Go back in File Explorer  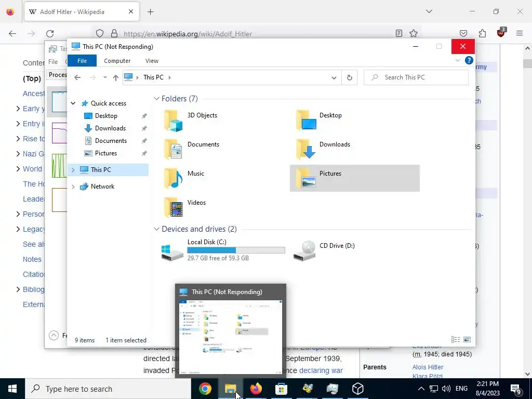click(77, 78)
